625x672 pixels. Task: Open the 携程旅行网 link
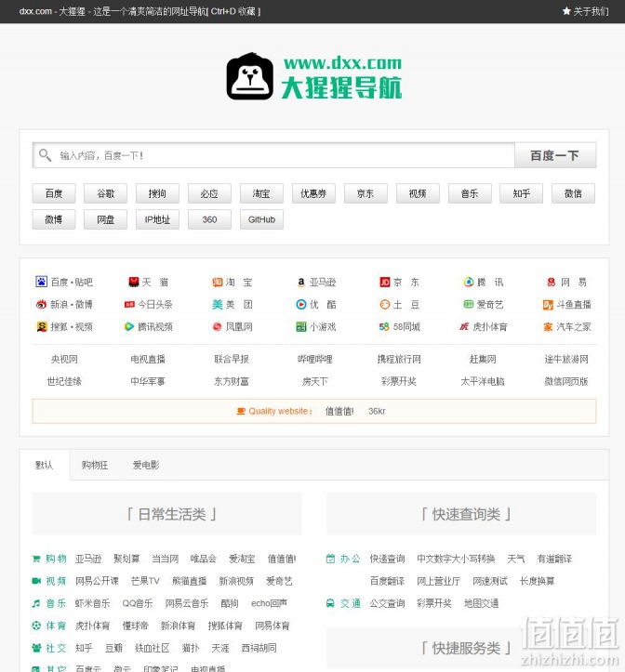click(399, 359)
